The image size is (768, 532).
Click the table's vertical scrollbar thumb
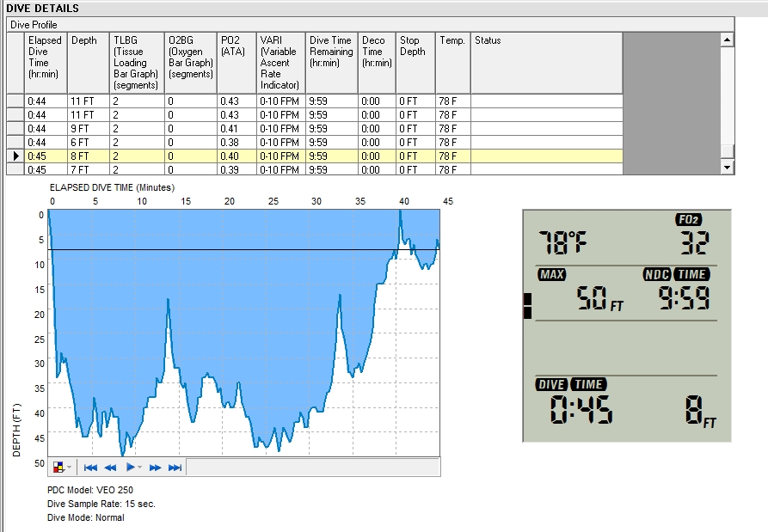click(728, 150)
